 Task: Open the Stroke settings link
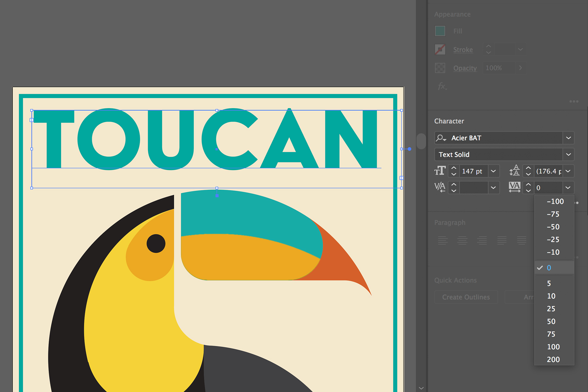tap(463, 50)
